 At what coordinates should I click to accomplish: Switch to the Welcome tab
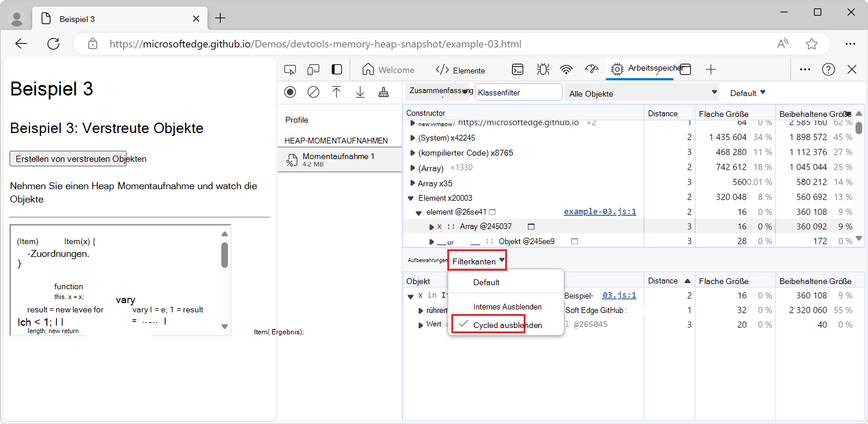(x=388, y=70)
